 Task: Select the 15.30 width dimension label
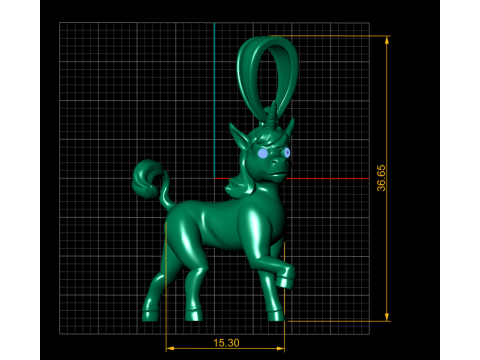click(226, 343)
